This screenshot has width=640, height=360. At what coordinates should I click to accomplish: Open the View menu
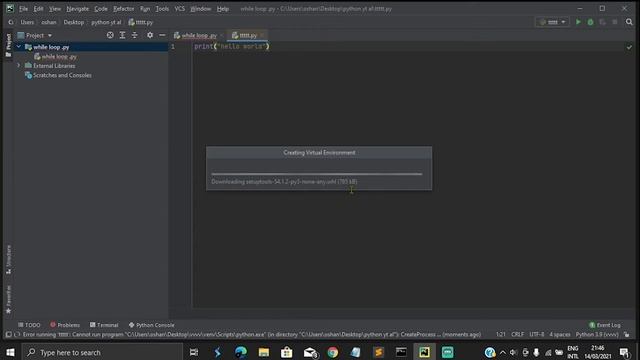point(55,9)
